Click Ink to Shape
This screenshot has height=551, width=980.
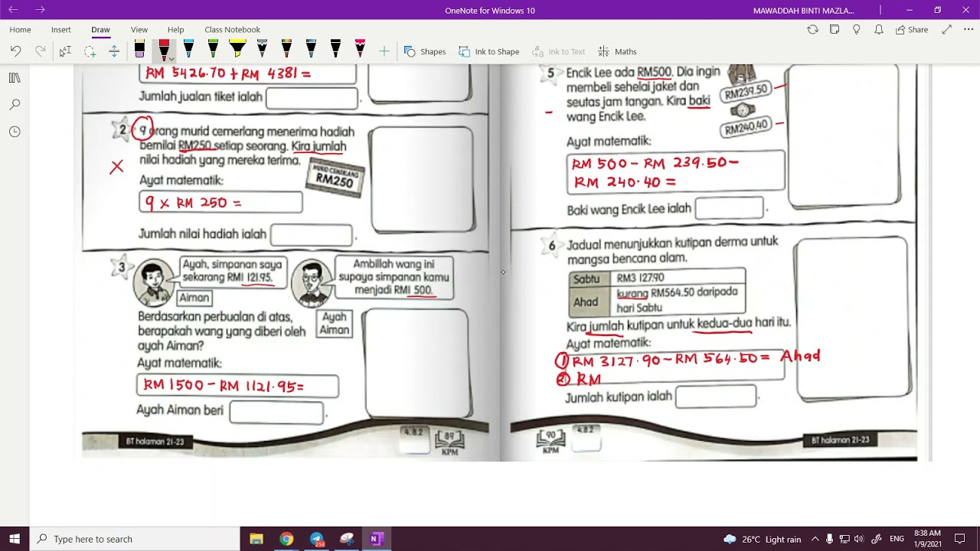tap(489, 51)
